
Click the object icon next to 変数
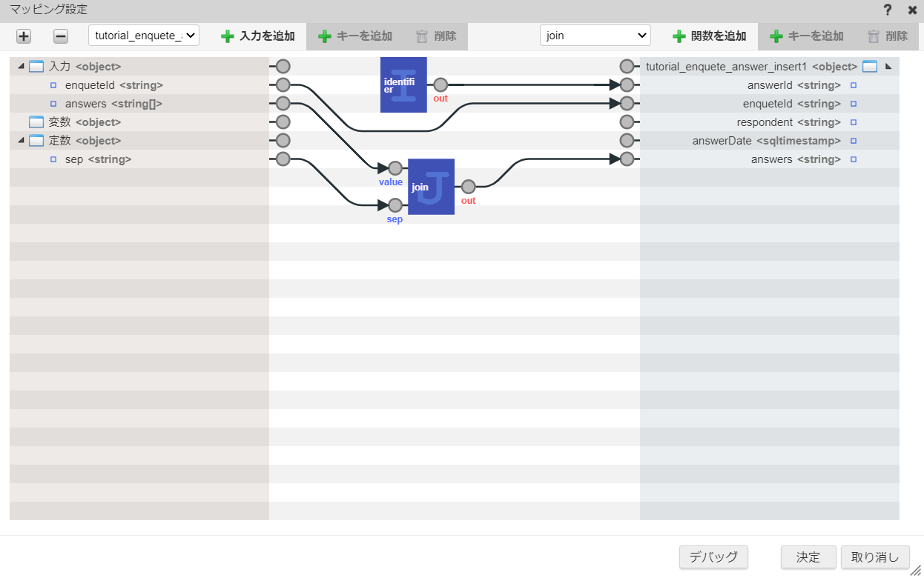tap(36, 122)
